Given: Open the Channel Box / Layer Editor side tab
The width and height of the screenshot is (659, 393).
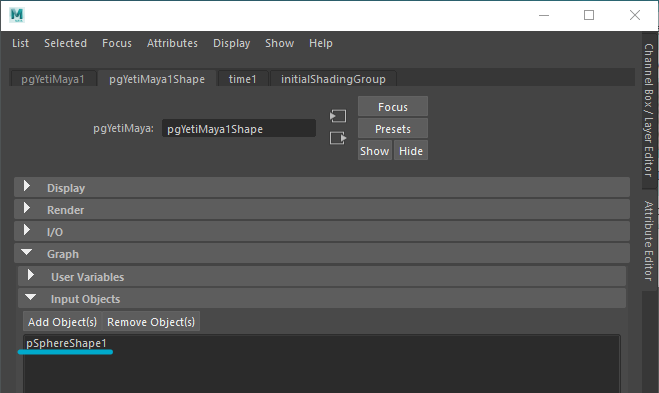Looking at the screenshot, I should pos(649,110).
